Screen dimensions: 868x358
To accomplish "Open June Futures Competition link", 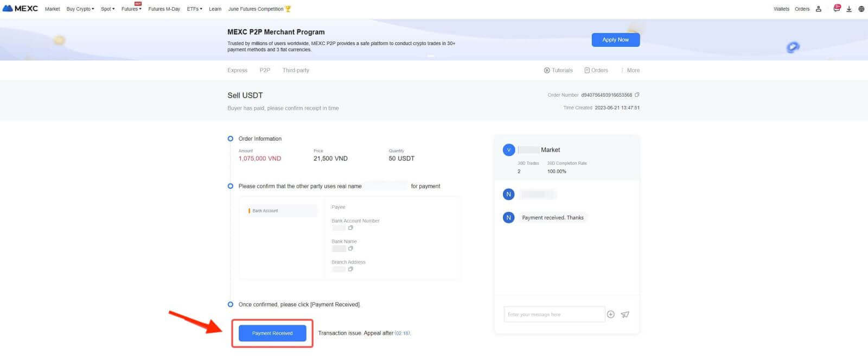I will point(256,9).
